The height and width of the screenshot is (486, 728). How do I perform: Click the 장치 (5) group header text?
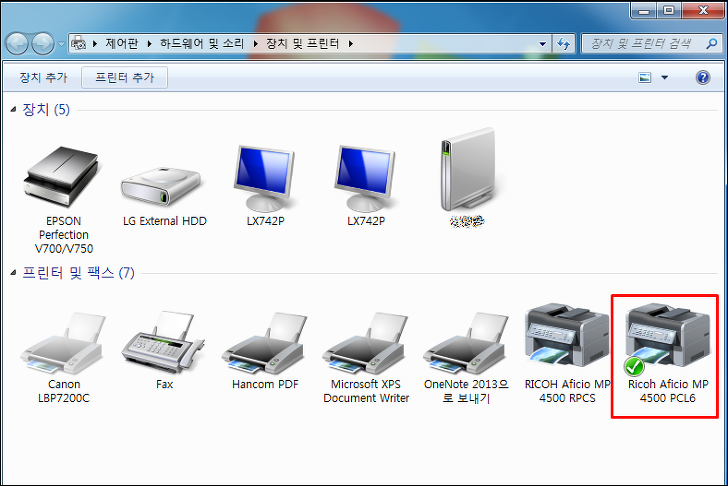click(x=46, y=110)
